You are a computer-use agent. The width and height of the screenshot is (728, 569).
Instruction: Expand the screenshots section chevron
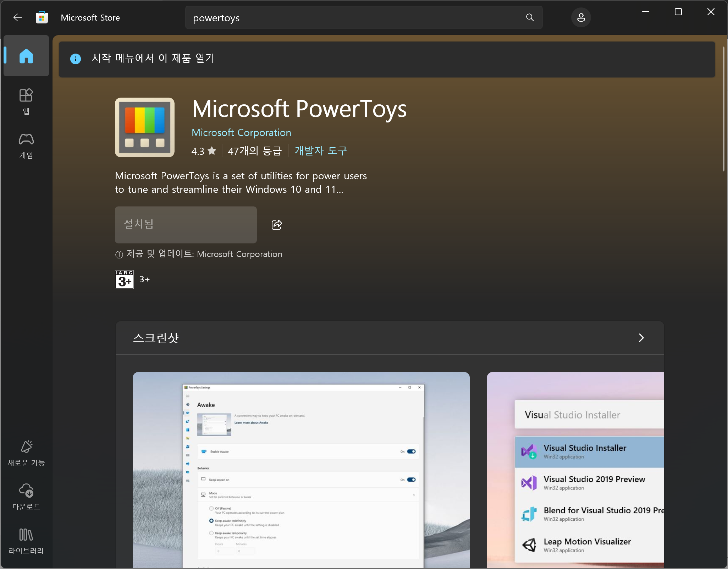tap(641, 338)
